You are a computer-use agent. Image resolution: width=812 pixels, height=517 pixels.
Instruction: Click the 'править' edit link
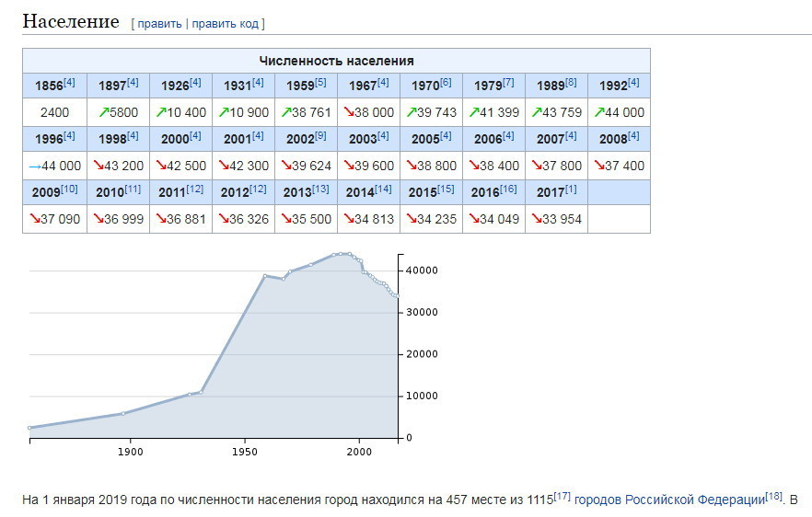[160, 23]
